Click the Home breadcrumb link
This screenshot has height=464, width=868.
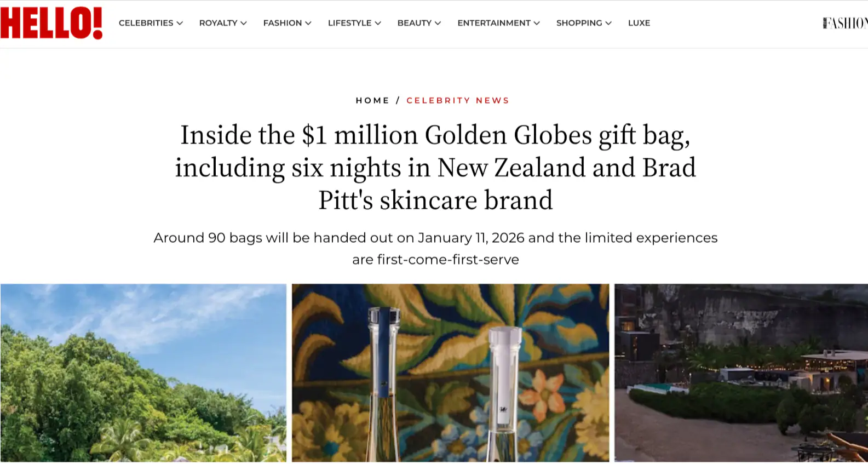tap(372, 100)
